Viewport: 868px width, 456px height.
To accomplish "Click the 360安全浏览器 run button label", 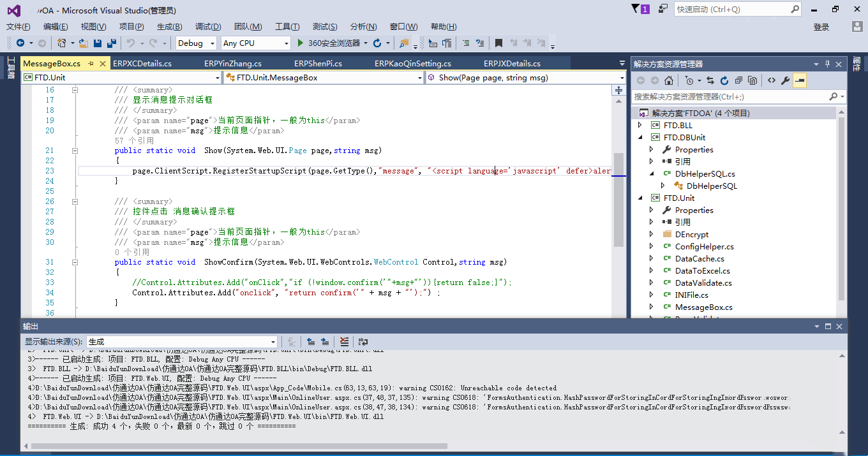I will [333, 43].
